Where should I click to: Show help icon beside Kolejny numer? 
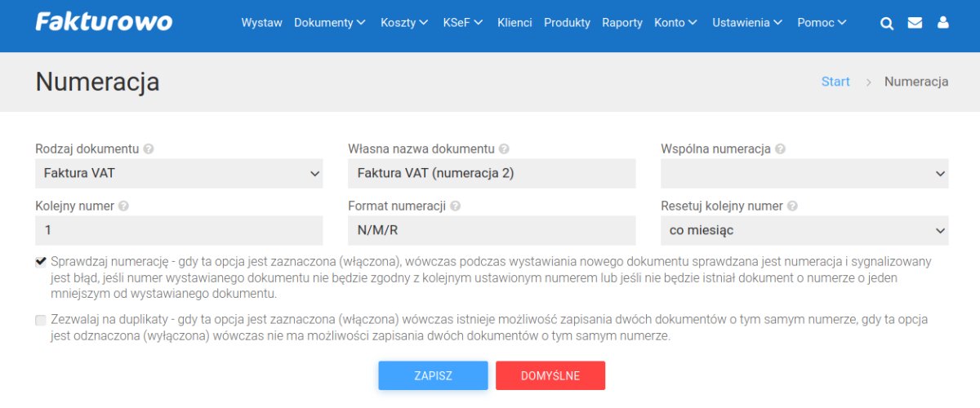click(123, 206)
